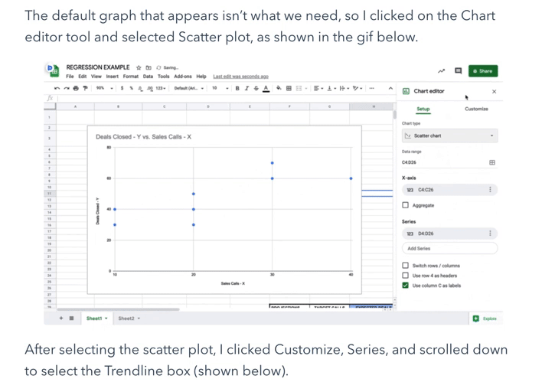Click the activity trend icon near Share
This screenshot has height=392, width=542.
pos(442,71)
